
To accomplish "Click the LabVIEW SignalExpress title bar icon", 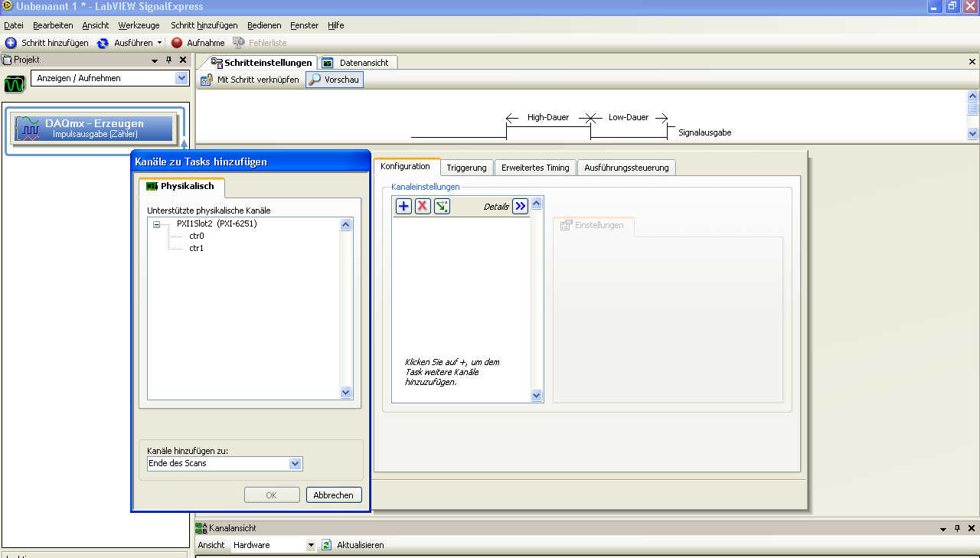I will [x=7, y=7].
